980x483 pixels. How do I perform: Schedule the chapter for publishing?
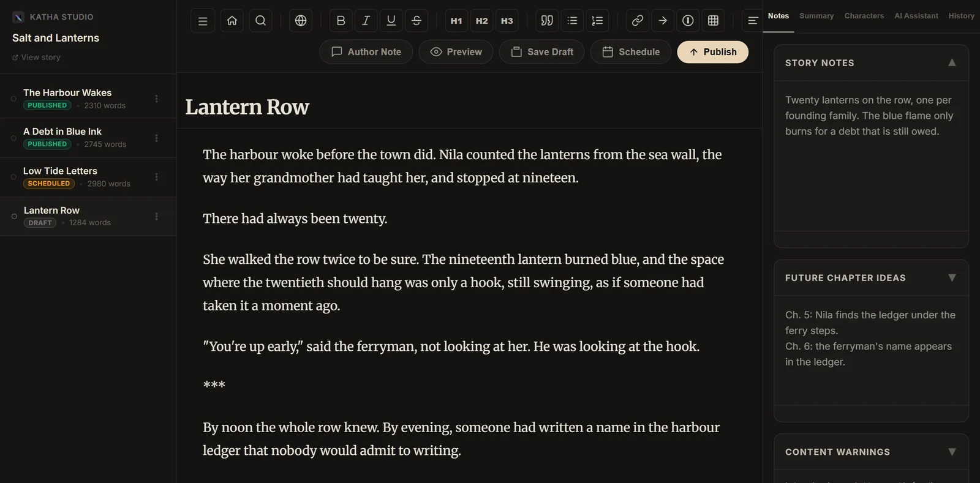coord(631,52)
